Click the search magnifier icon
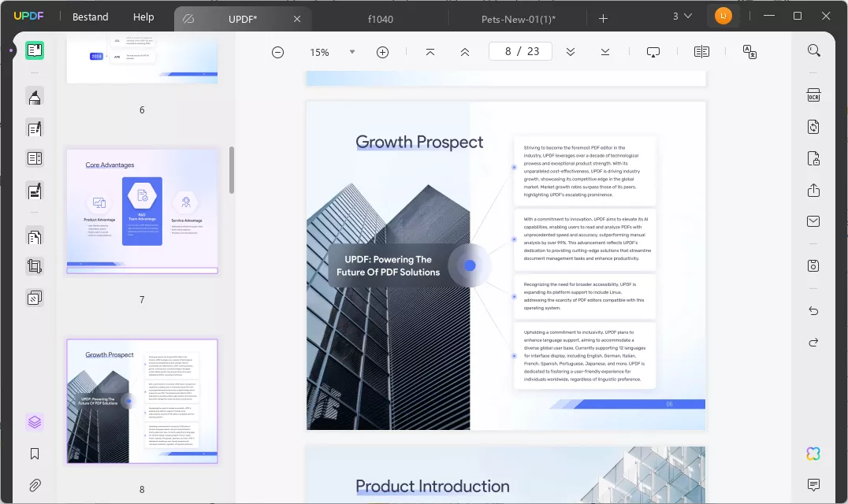Screen dimensions: 848x504 813,51
